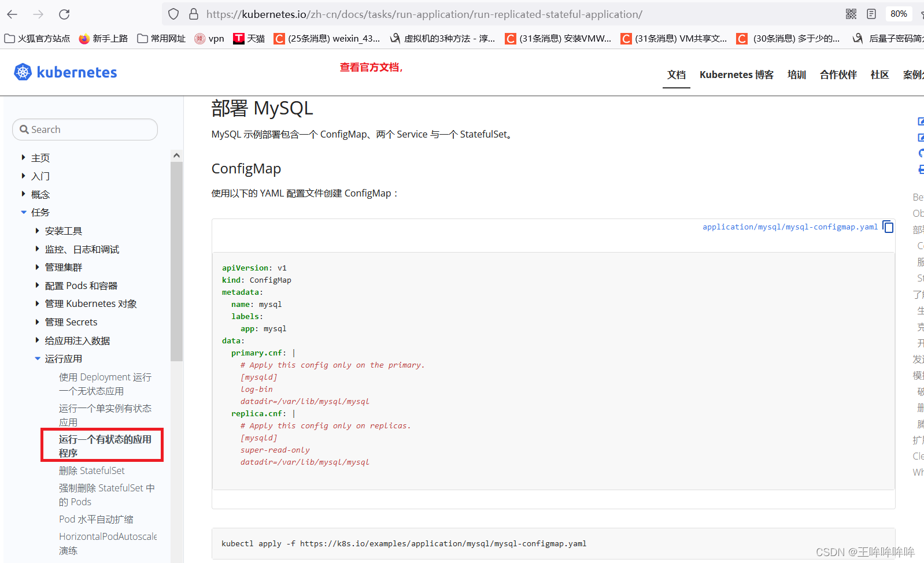
Task: Open the 文档 navigation tab
Action: (x=677, y=75)
